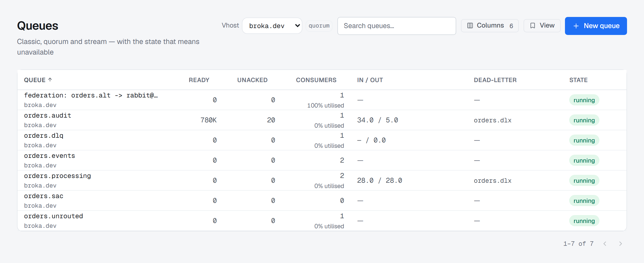This screenshot has width=644, height=263.
Task: Click the consumers count 2 for orders.events
Action: [x=342, y=161]
